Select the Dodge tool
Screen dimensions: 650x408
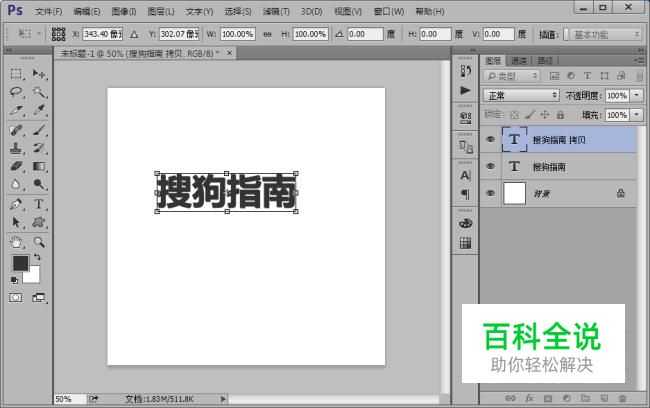[39, 184]
